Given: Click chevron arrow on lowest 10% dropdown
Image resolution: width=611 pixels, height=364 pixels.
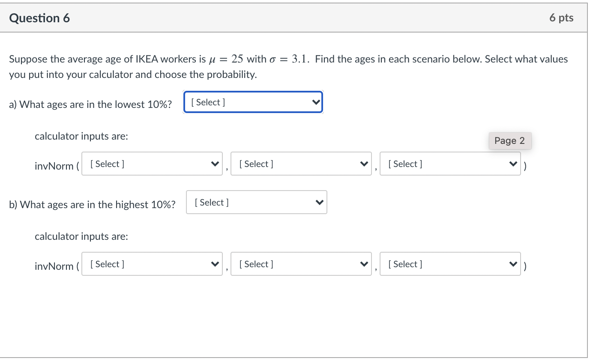Looking at the screenshot, I should pyautogui.click(x=316, y=102).
